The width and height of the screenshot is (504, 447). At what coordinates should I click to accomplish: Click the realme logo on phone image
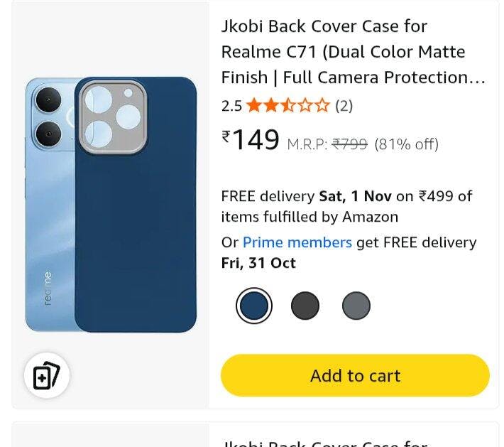point(48,289)
